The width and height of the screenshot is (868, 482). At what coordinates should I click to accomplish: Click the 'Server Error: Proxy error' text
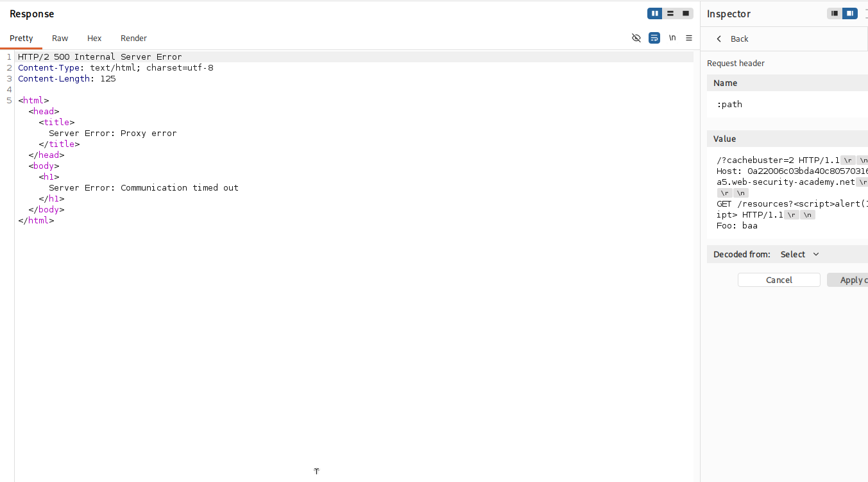[x=112, y=133]
